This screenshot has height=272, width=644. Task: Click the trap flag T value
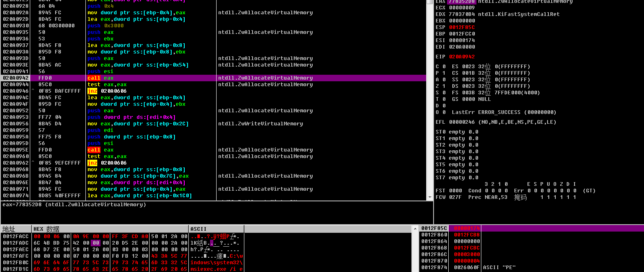click(x=444, y=99)
